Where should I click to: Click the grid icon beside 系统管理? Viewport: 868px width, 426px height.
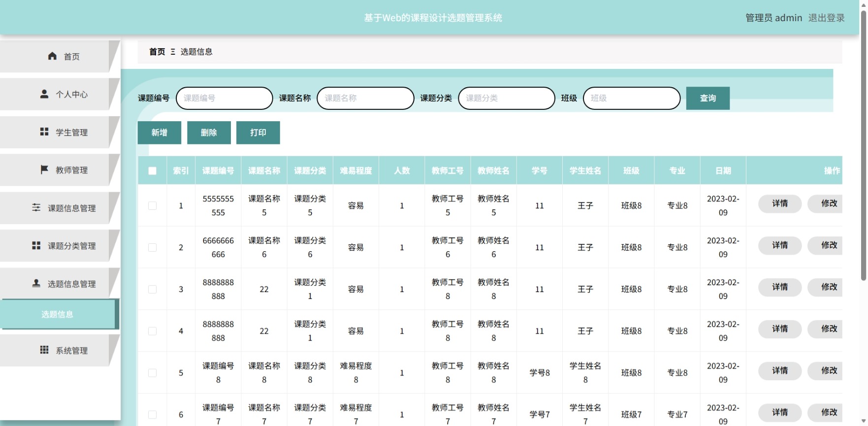(44, 350)
